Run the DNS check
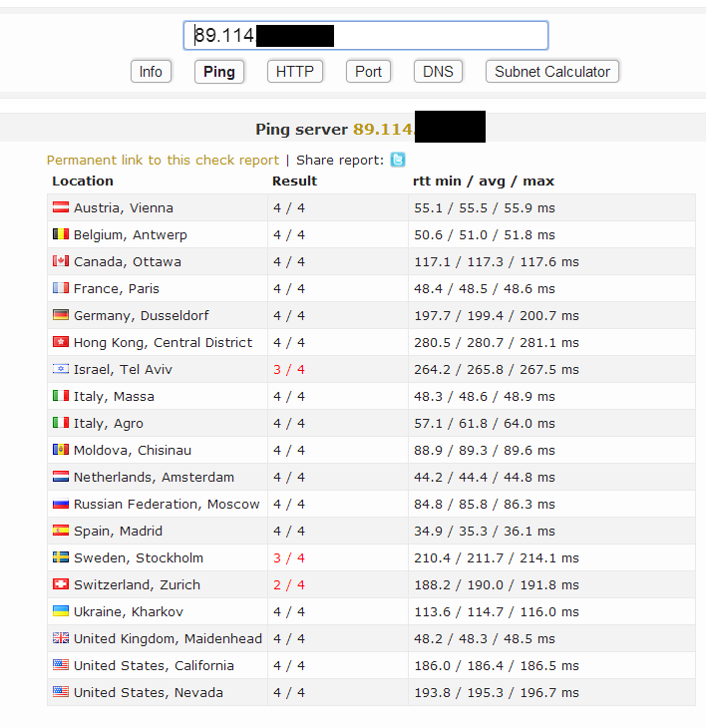706x728 pixels. pos(438,72)
